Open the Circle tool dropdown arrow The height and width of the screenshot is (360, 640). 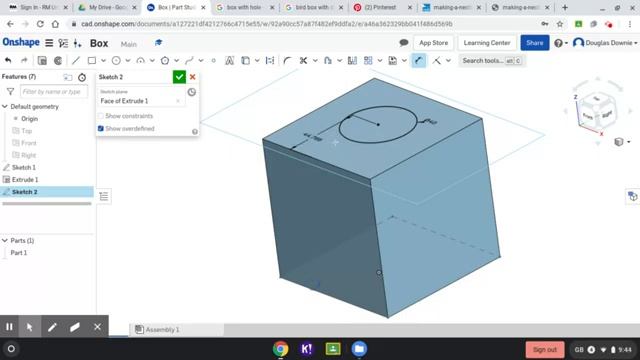click(x=128, y=60)
